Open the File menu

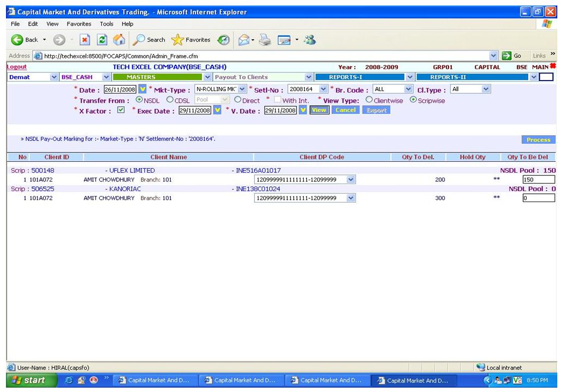pos(15,24)
